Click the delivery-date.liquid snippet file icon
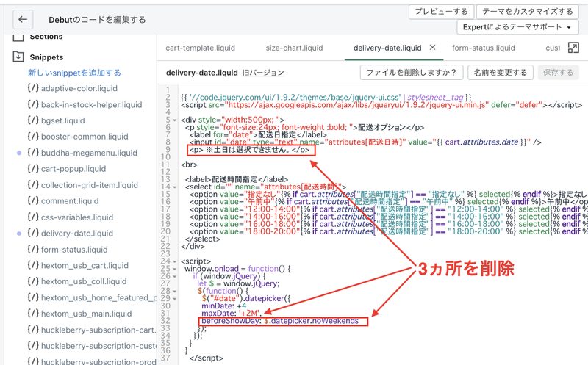Viewport: 588px width, 365px height. pyautogui.click(x=33, y=232)
